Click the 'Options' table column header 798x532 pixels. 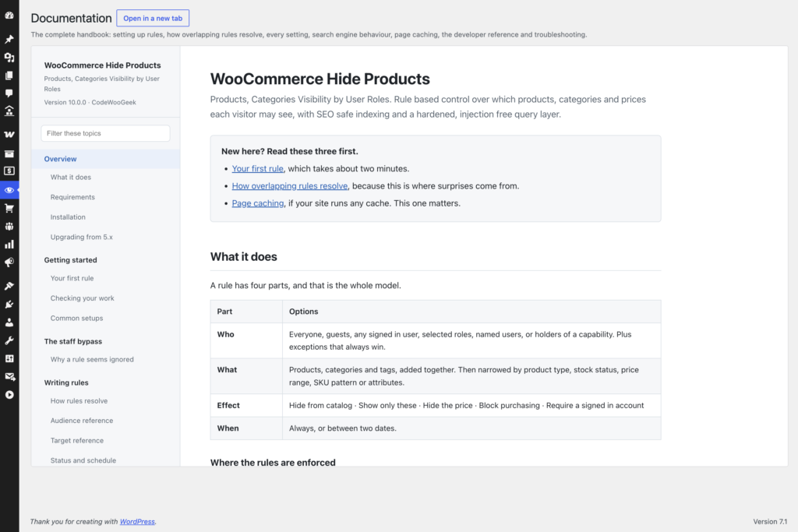click(471, 312)
